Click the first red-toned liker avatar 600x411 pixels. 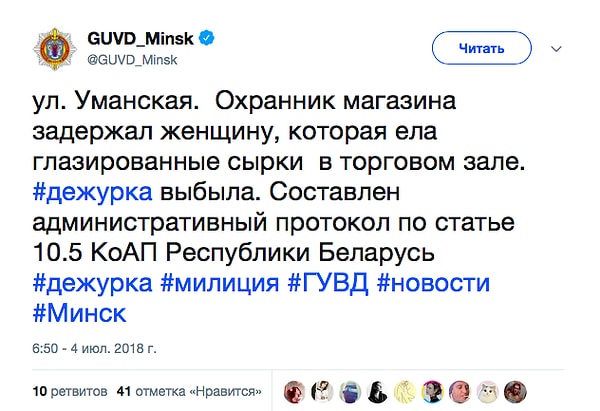coord(296,391)
